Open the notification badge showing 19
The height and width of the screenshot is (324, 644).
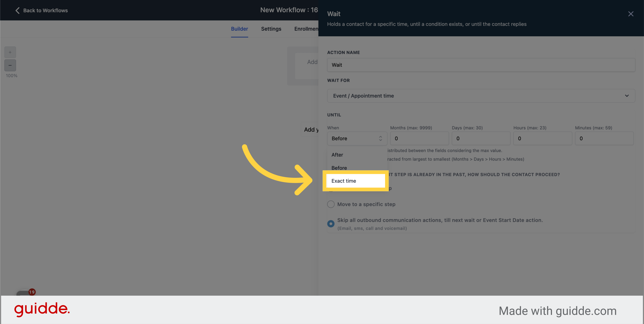32,292
